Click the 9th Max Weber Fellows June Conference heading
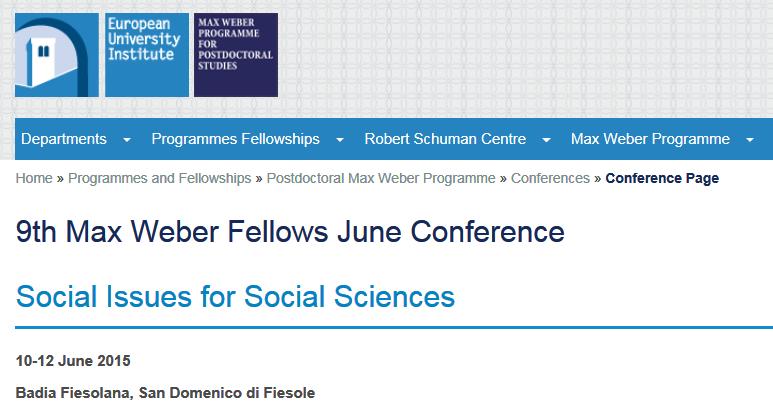 pyautogui.click(x=290, y=231)
